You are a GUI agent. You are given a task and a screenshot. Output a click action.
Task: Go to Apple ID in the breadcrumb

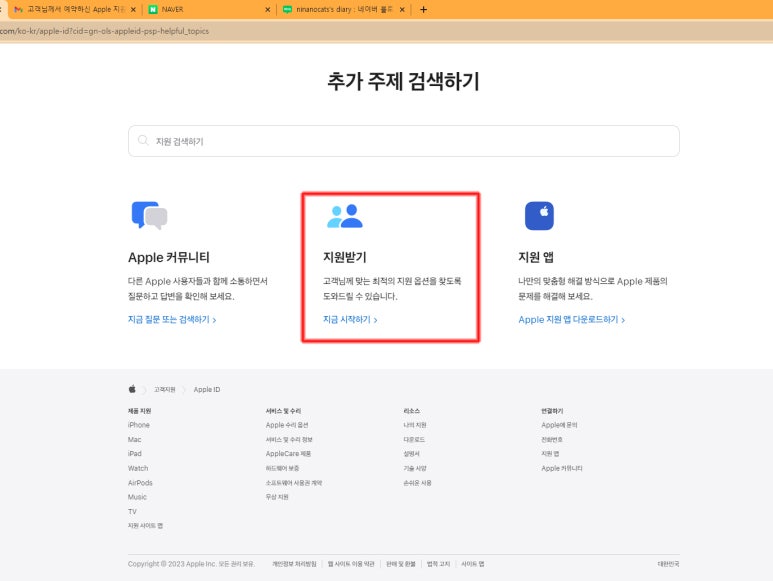tap(207, 389)
